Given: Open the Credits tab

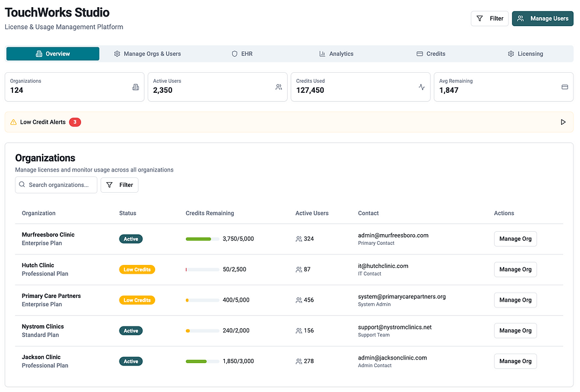Looking at the screenshot, I should [431, 54].
